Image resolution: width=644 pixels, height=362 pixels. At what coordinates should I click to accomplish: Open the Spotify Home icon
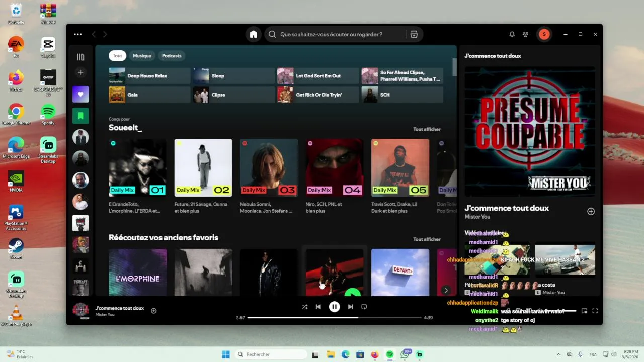click(254, 34)
